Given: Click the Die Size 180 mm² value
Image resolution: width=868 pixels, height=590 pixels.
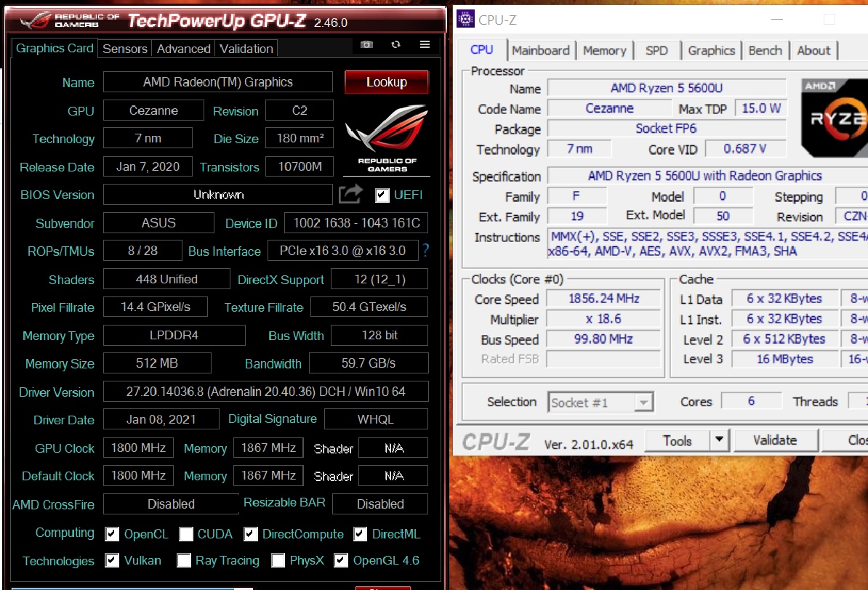Looking at the screenshot, I should click(300, 138).
